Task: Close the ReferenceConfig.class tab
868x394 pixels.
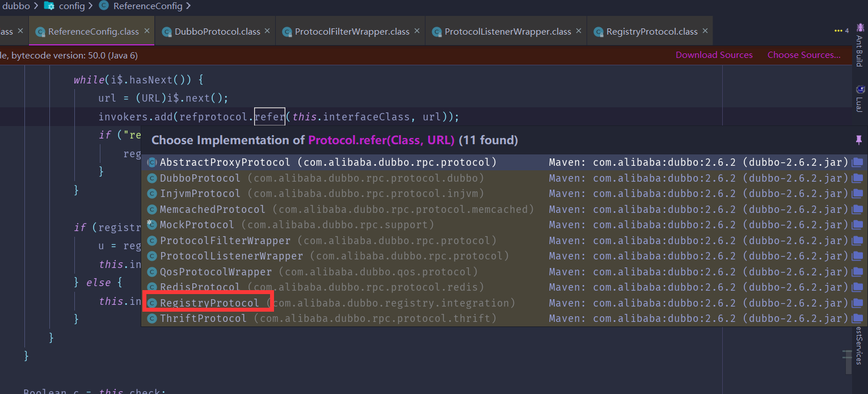Action: click(x=147, y=31)
